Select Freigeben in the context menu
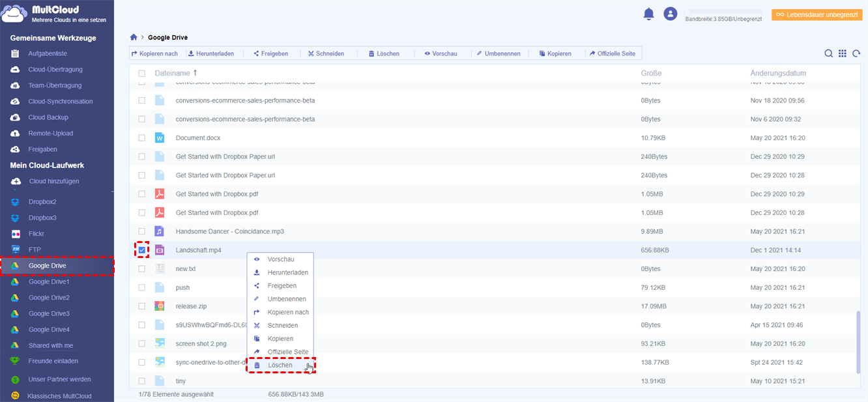This screenshot has height=402, width=868. tap(281, 286)
